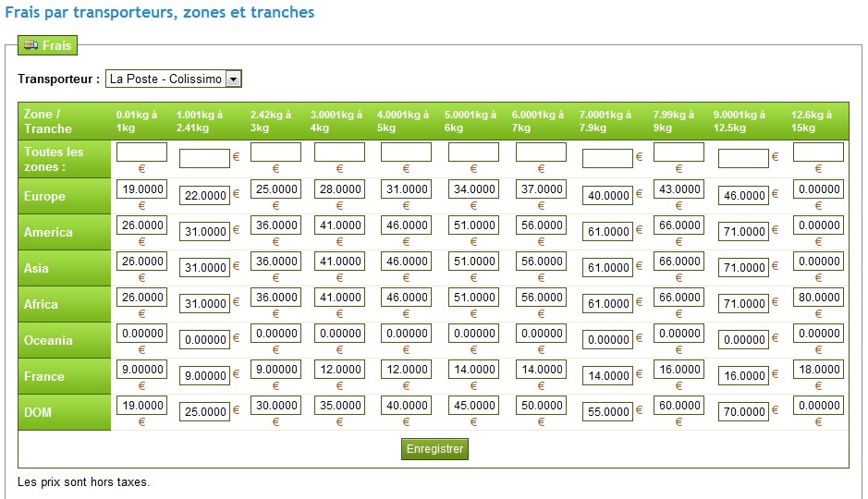Edit France 5.0001kg à 6kg price 14.0000
Viewport: 868px width, 499px height.
click(473, 369)
